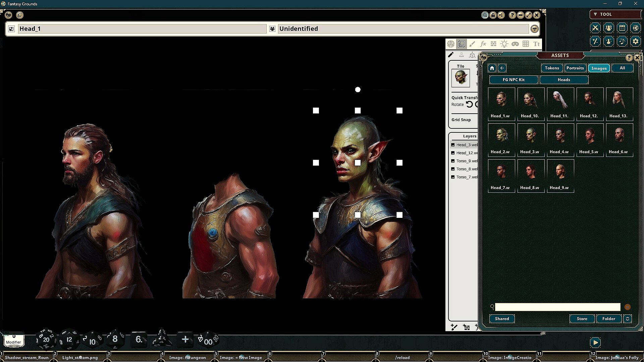Image resolution: width=644 pixels, height=362 pixels.
Task: Click the Head_5 asset thumbnail
Action: [590, 136]
